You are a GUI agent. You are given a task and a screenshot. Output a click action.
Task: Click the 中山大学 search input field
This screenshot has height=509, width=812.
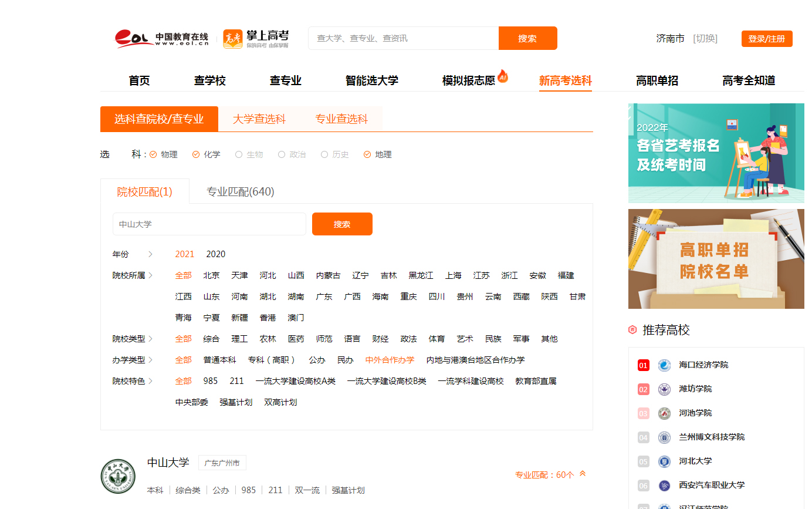pos(209,224)
